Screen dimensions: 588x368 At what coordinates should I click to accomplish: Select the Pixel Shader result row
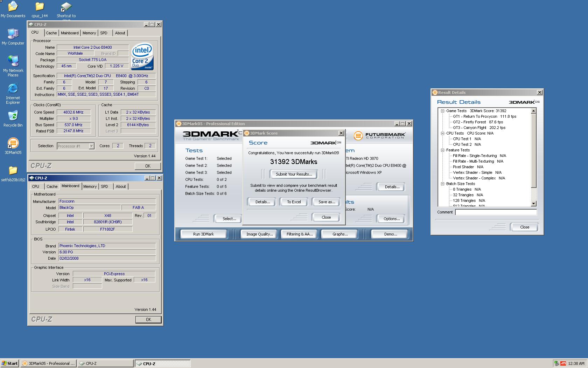[468, 167]
